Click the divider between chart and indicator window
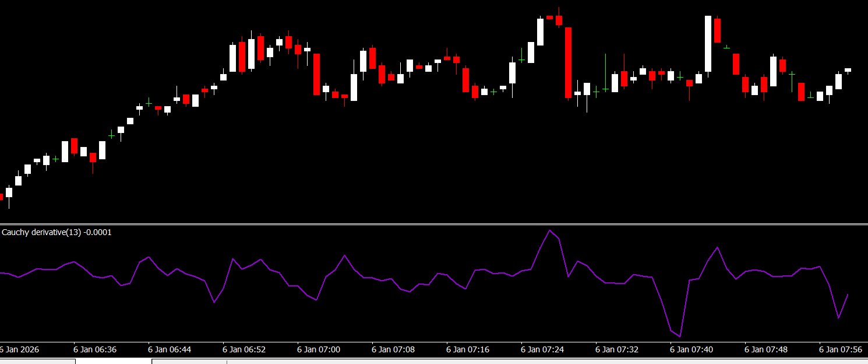868x364 pixels. (x=434, y=224)
